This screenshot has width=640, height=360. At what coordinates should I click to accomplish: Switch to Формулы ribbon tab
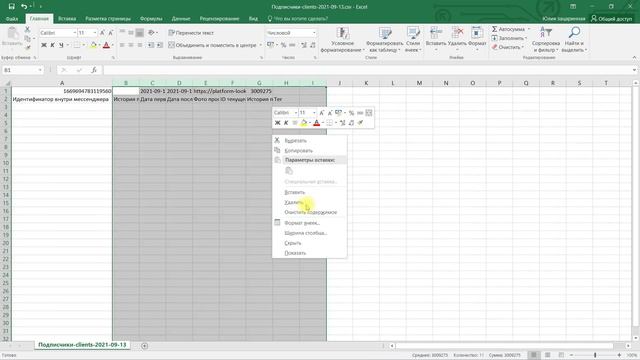pyautogui.click(x=151, y=18)
